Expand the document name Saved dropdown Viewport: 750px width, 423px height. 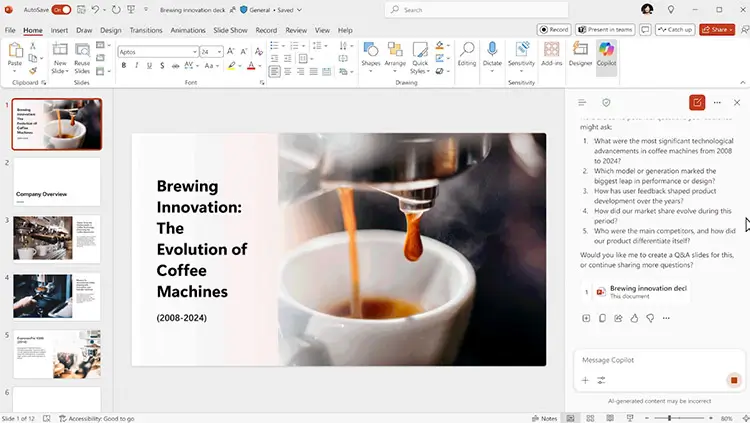299,10
